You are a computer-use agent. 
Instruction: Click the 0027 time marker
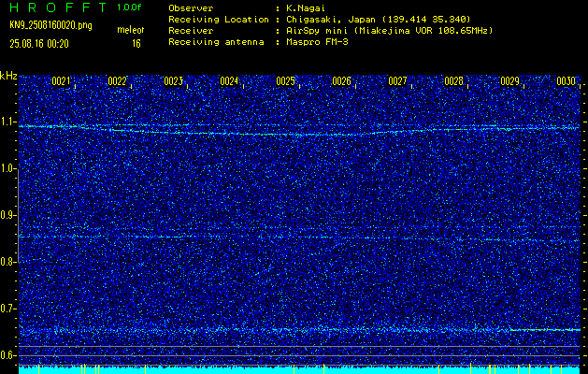click(397, 81)
